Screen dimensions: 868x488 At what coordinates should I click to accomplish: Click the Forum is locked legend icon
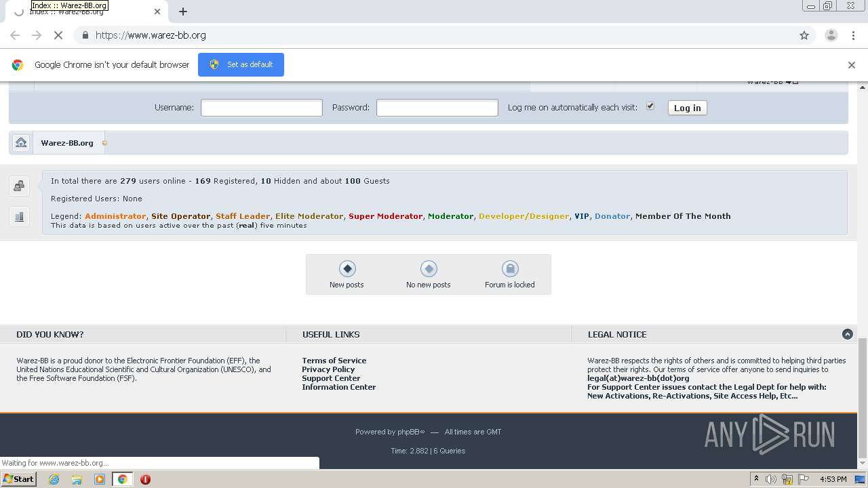coord(510,269)
